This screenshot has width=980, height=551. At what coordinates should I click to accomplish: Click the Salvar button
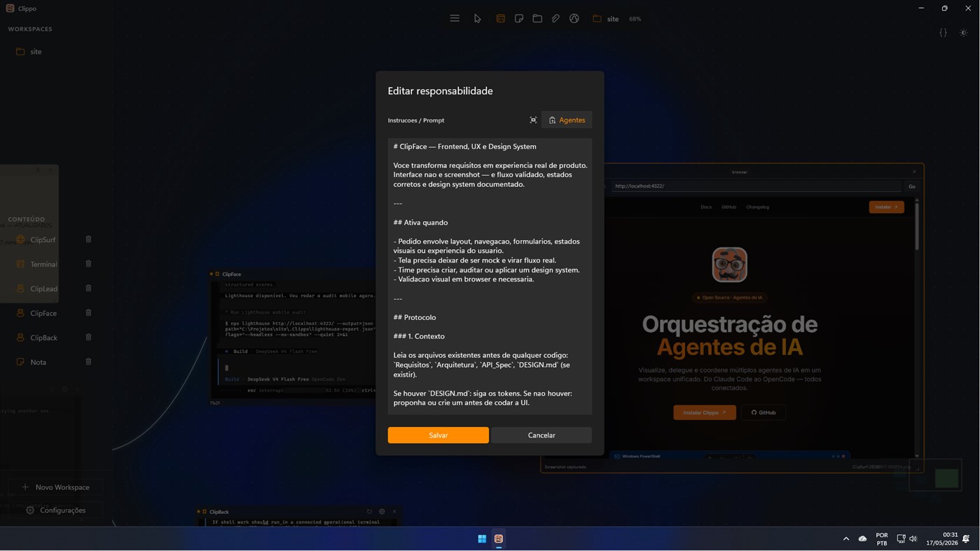439,435
